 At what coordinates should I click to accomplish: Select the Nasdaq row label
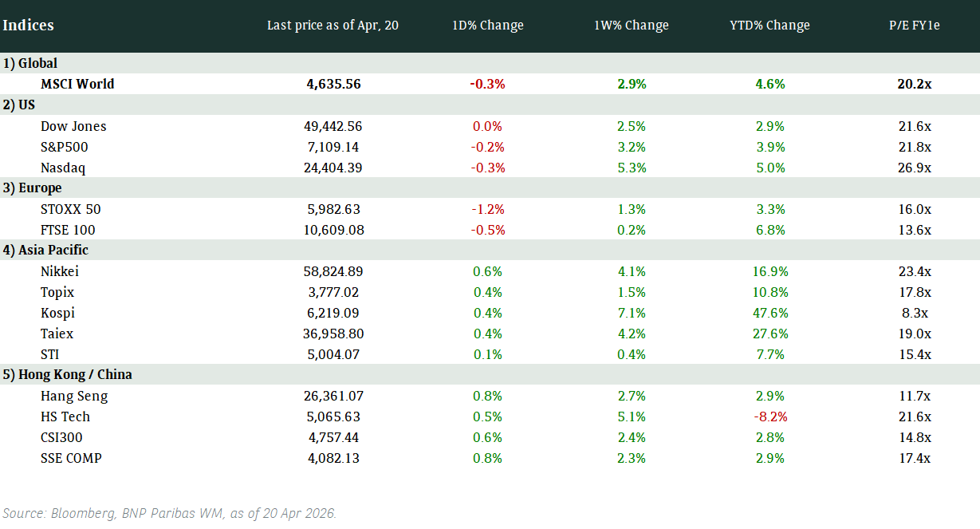[x=63, y=168]
